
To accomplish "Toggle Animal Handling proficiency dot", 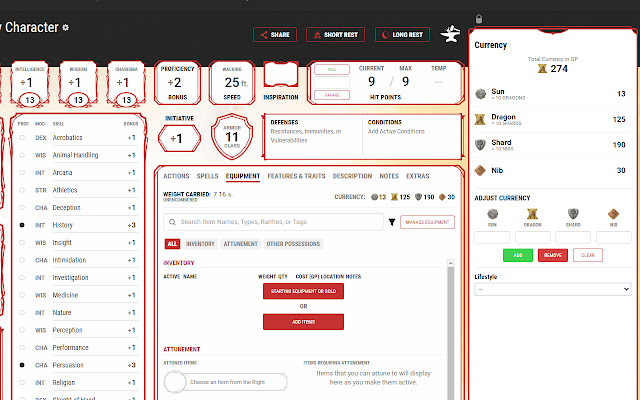I will (x=22, y=155).
